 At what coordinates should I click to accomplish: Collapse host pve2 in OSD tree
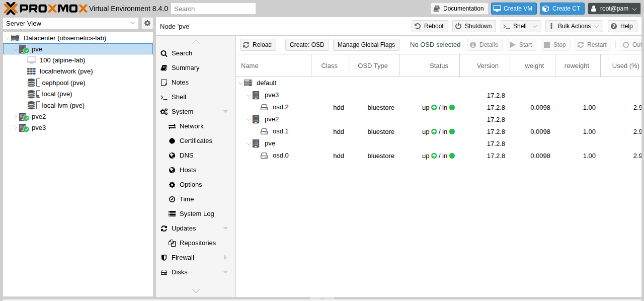[x=249, y=119]
